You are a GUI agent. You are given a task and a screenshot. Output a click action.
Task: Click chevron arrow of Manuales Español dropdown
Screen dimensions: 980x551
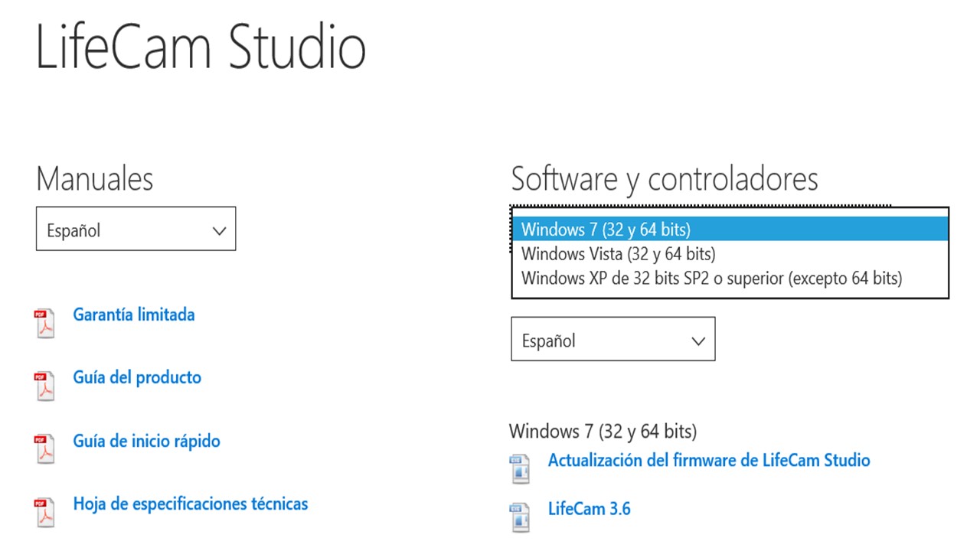pyautogui.click(x=219, y=230)
